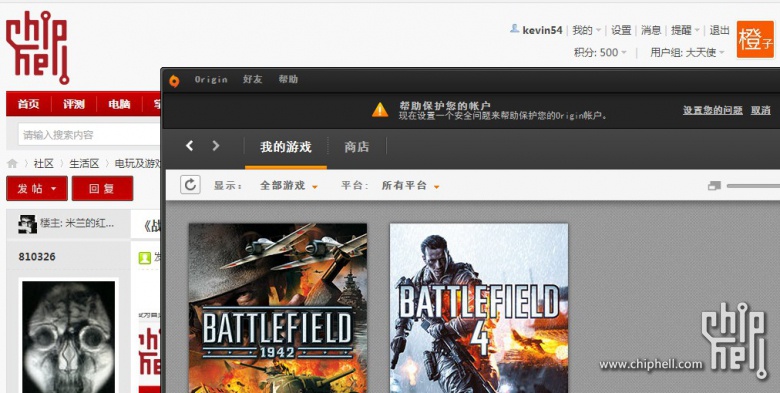The width and height of the screenshot is (780, 393).
Task: Click the forum search input field
Action: 89,135
